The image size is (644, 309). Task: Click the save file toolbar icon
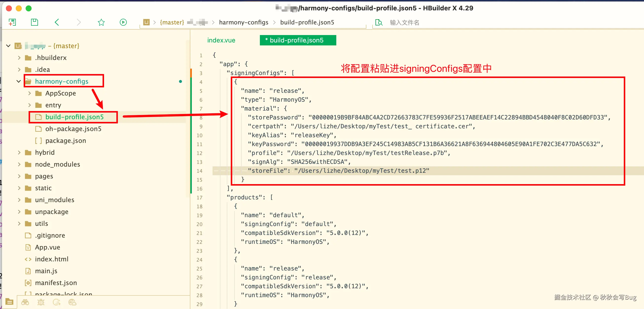pyautogui.click(x=34, y=22)
